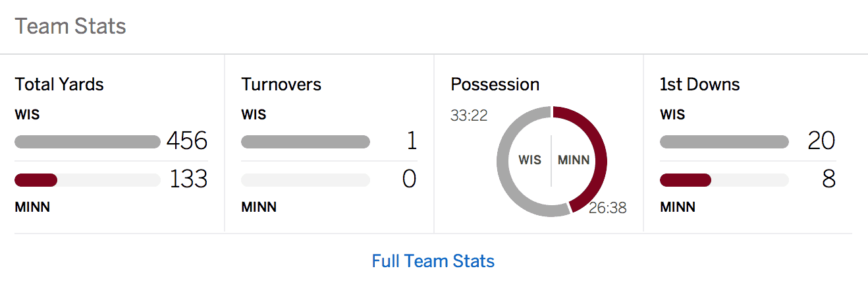Click the Possession donut chart WIS label
Image resolution: width=868 pixels, height=285 pixels.
tap(530, 160)
